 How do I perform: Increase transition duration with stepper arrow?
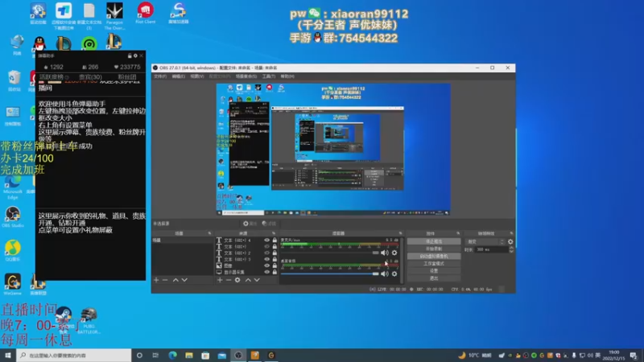click(511, 248)
